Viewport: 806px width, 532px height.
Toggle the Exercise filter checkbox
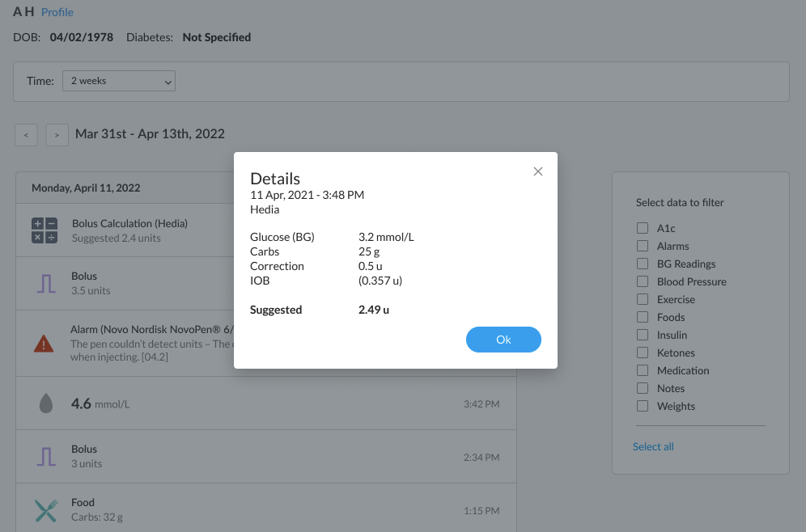pos(643,299)
